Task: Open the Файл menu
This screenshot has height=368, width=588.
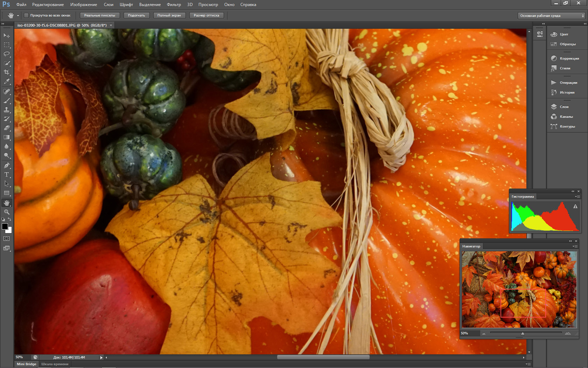Action: [21, 5]
